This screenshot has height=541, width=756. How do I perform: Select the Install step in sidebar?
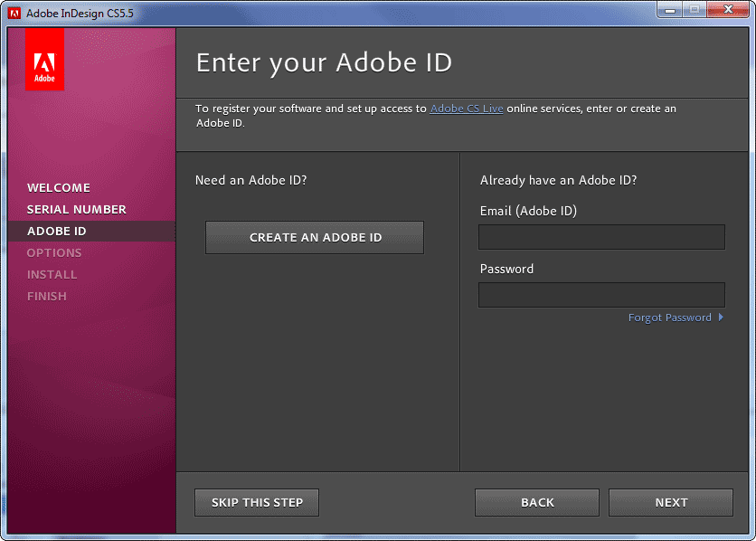click(52, 274)
